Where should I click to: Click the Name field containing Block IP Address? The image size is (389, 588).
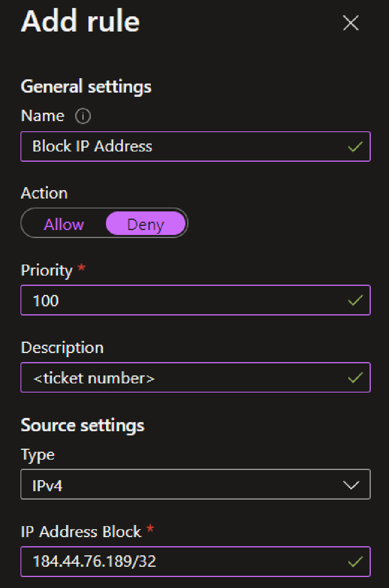pyautogui.click(x=195, y=147)
